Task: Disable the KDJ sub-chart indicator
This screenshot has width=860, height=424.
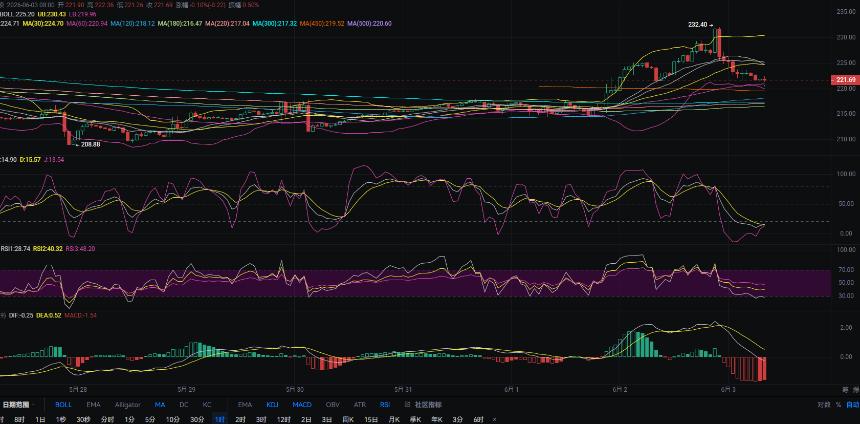Action: [272, 405]
